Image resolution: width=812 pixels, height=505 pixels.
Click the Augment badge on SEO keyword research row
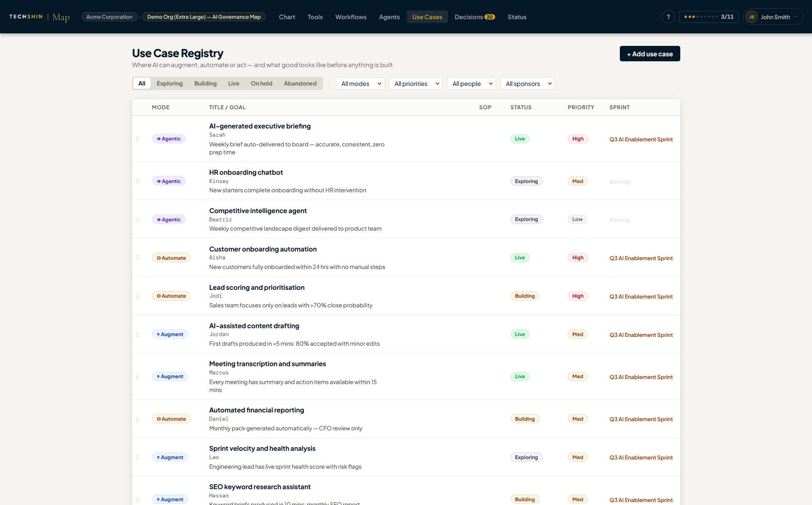click(x=170, y=500)
